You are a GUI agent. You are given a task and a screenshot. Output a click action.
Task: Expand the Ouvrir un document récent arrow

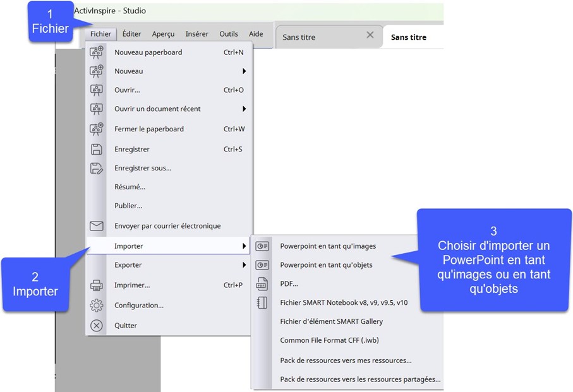click(244, 109)
